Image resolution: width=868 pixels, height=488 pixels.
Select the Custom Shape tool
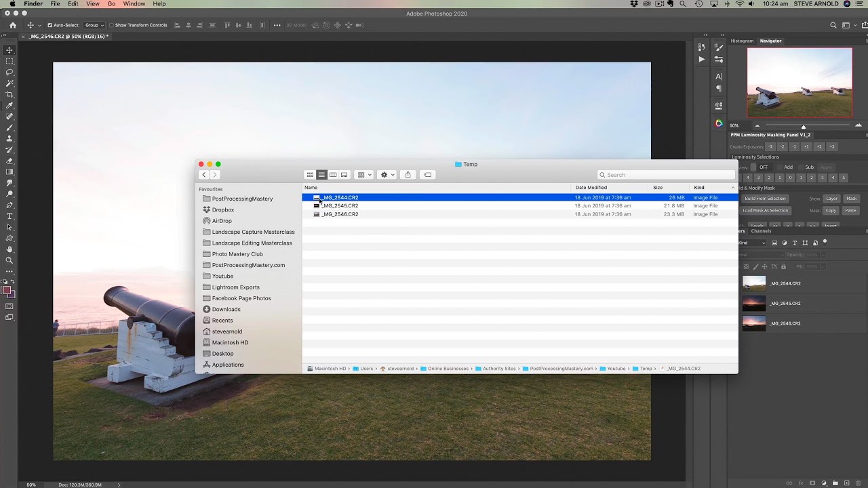click(x=9, y=238)
